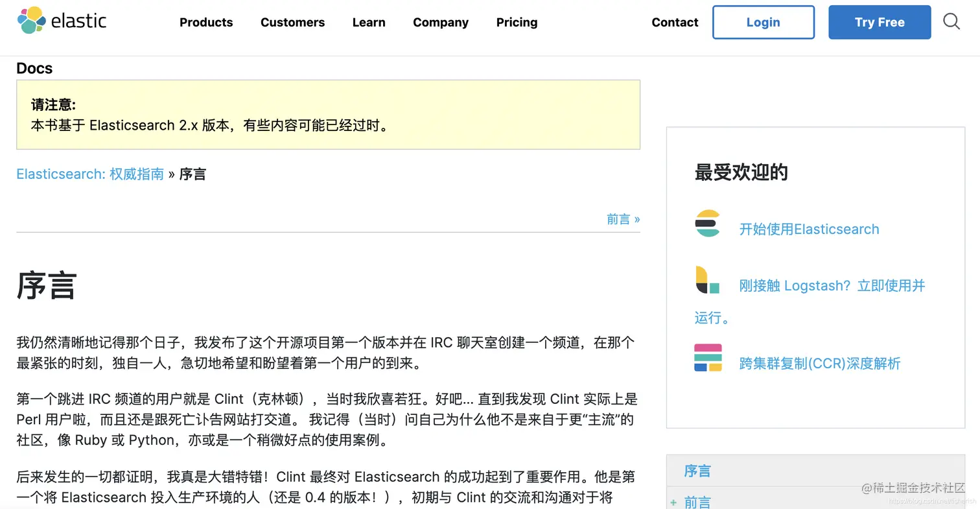
Task: Open the 开始使用Elasticsearch link
Action: [809, 229]
